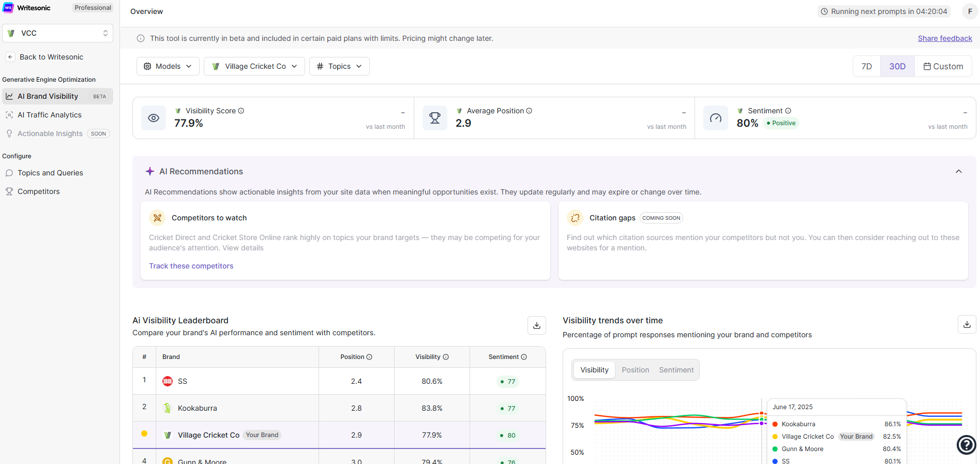Collapse the AI Recommendations section
This screenshot has height=464, width=980.
959,171
